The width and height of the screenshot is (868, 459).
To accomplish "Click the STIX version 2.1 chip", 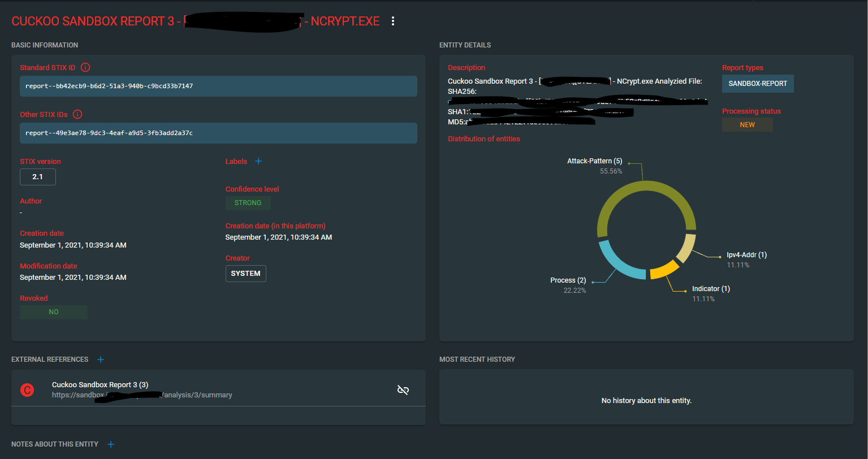I will [37, 176].
